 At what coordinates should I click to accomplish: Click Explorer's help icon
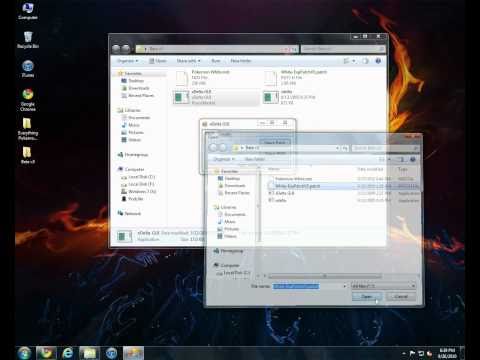click(x=378, y=61)
